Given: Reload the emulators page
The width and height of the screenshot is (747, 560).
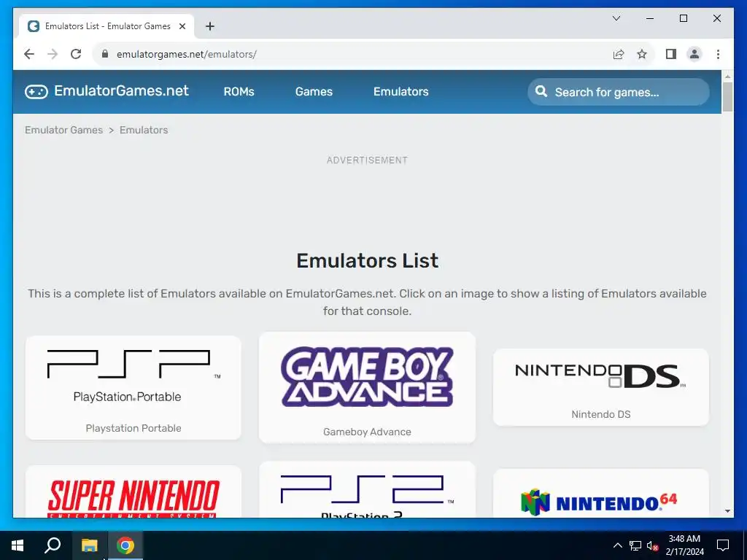Looking at the screenshot, I should click(x=76, y=54).
